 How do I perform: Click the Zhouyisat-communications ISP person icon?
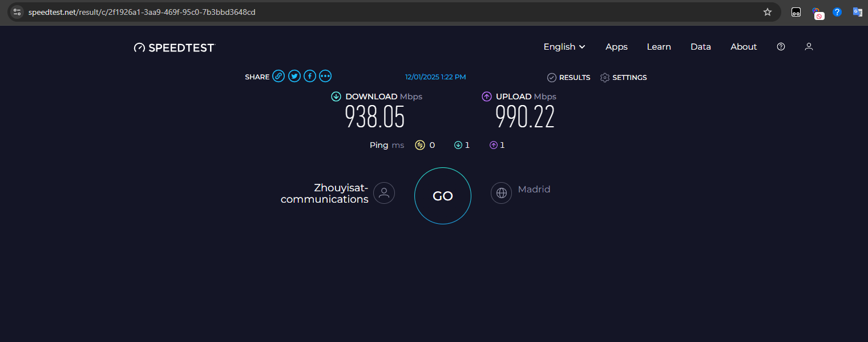click(x=383, y=193)
